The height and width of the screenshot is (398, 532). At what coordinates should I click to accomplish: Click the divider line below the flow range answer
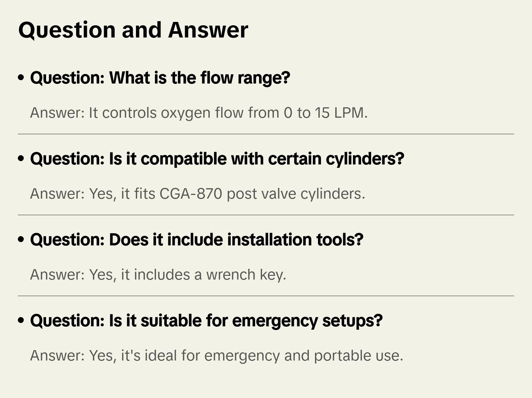(266, 134)
